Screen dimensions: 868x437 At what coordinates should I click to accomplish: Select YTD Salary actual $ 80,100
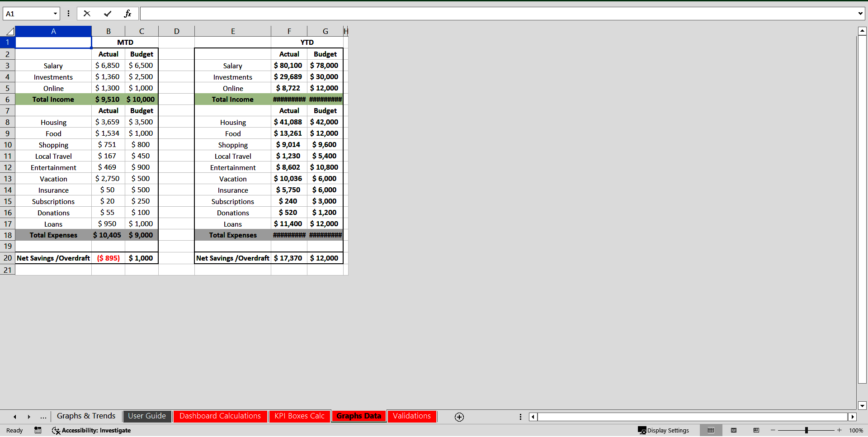pos(289,65)
